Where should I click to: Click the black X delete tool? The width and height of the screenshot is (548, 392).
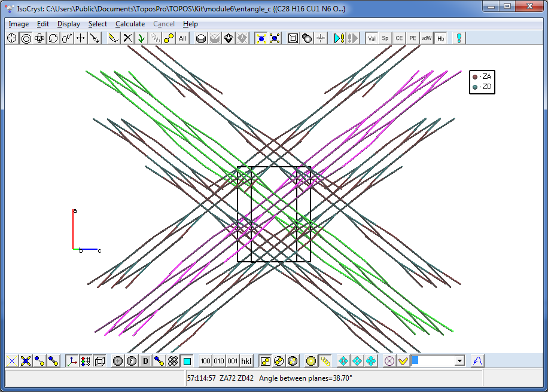[x=127, y=38]
